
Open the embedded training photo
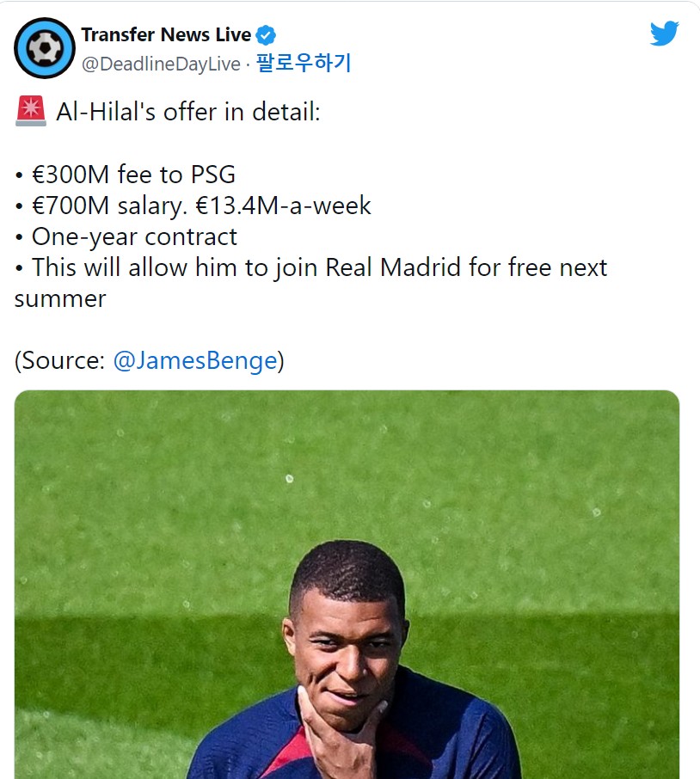(x=347, y=585)
